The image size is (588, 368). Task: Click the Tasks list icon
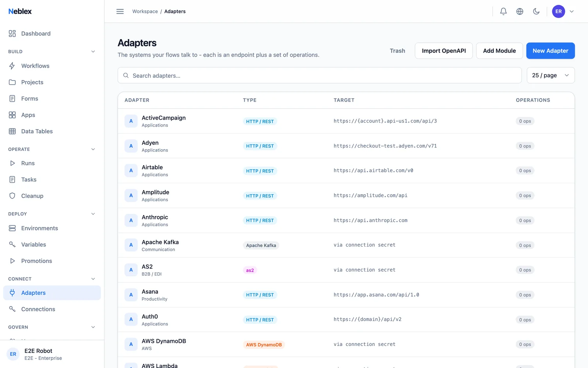[x=12, y=180]
